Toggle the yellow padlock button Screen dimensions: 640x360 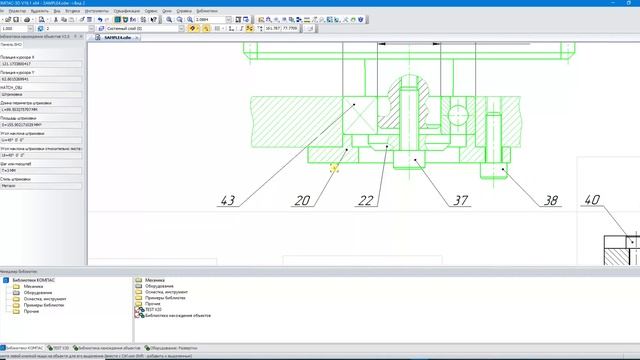[x=206, y=29]
